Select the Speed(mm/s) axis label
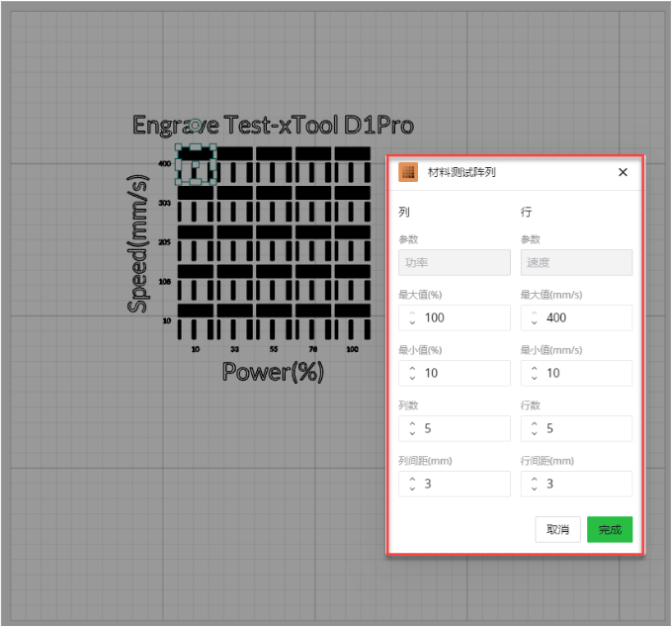 tap(139, 244)
